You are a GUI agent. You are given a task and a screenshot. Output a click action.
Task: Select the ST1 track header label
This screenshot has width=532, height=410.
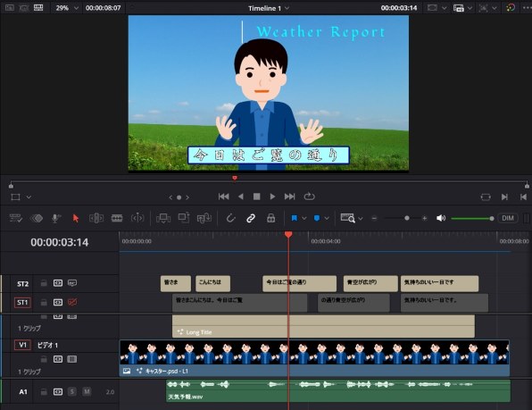point(22,302)
